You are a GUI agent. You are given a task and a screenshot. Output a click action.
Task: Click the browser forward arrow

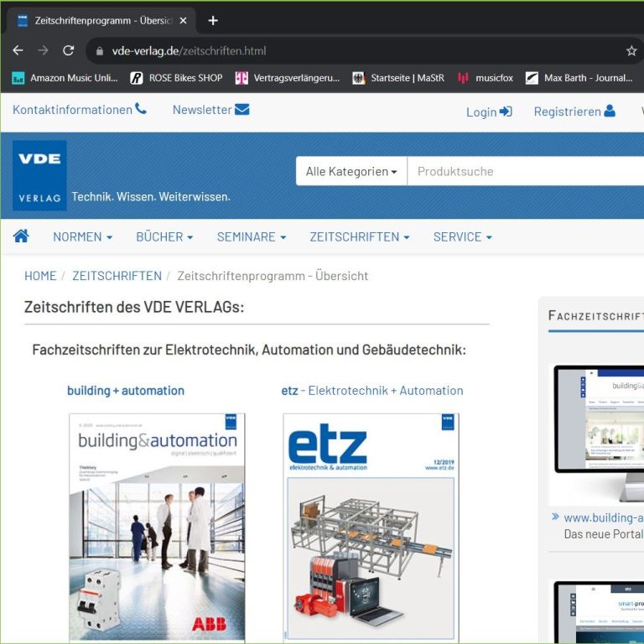pyautogui.click(x=43, y=50)
